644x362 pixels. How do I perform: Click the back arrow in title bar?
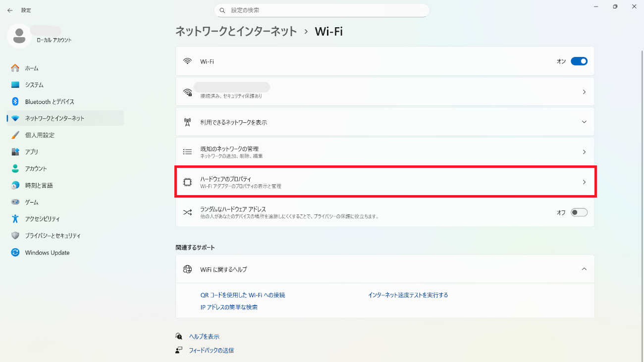[10, 10]
